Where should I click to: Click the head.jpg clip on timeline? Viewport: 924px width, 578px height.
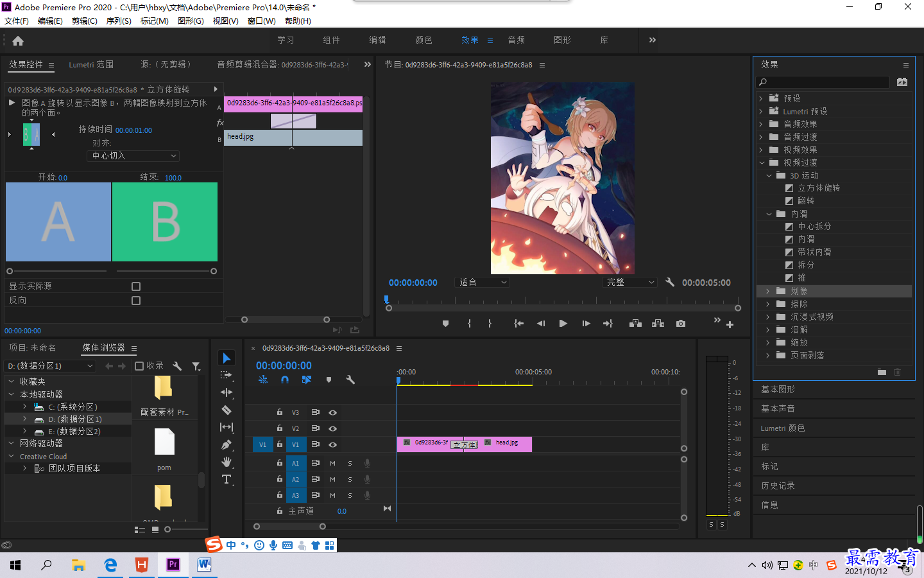(507, 444)
